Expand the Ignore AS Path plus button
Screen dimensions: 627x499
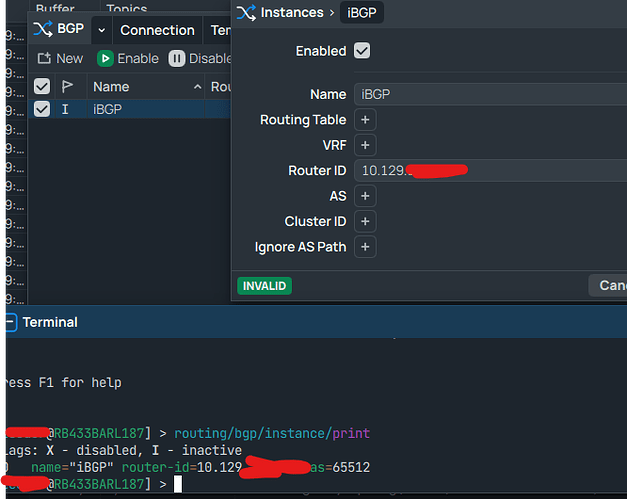pyautogui.click(x=365, y=247)
